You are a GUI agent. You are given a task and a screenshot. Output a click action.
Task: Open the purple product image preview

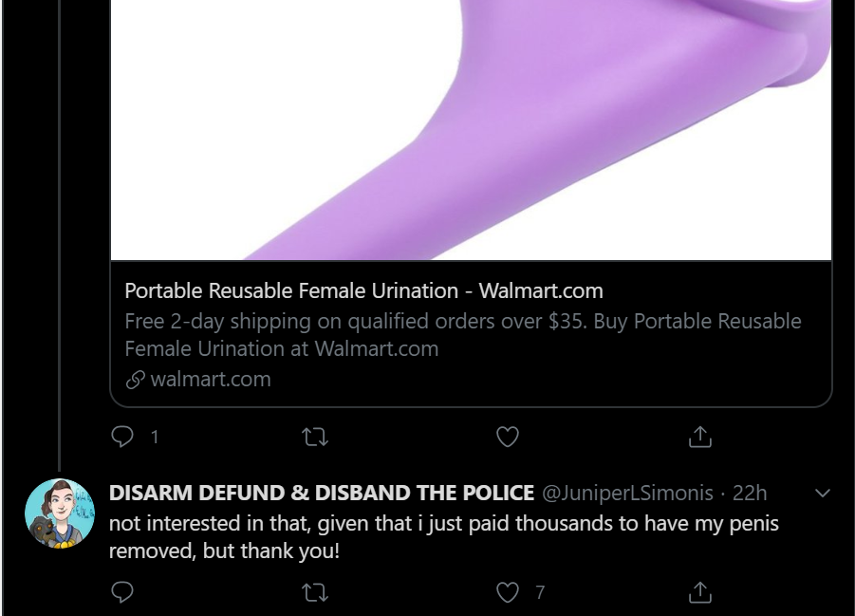pos(471,130)
